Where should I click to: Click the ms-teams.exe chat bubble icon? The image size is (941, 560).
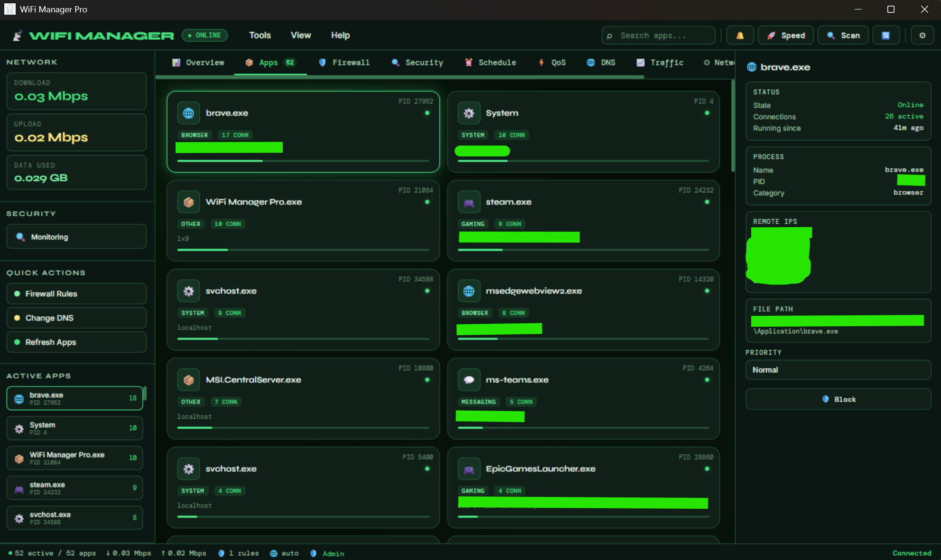coord(469,380)
